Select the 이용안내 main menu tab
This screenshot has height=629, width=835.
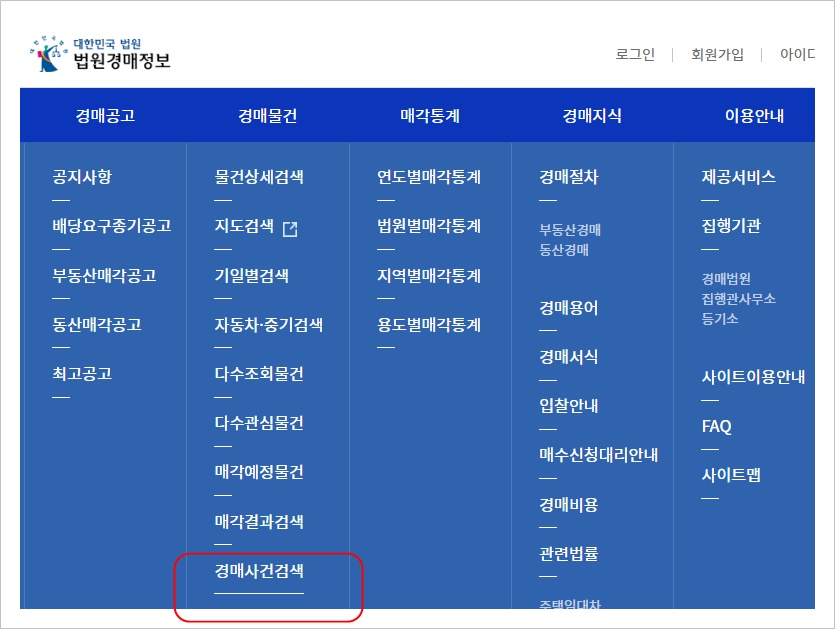coord(754,116)
